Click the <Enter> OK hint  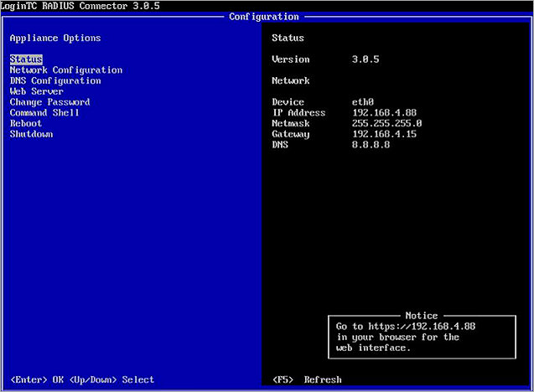[x=37, y=379]
